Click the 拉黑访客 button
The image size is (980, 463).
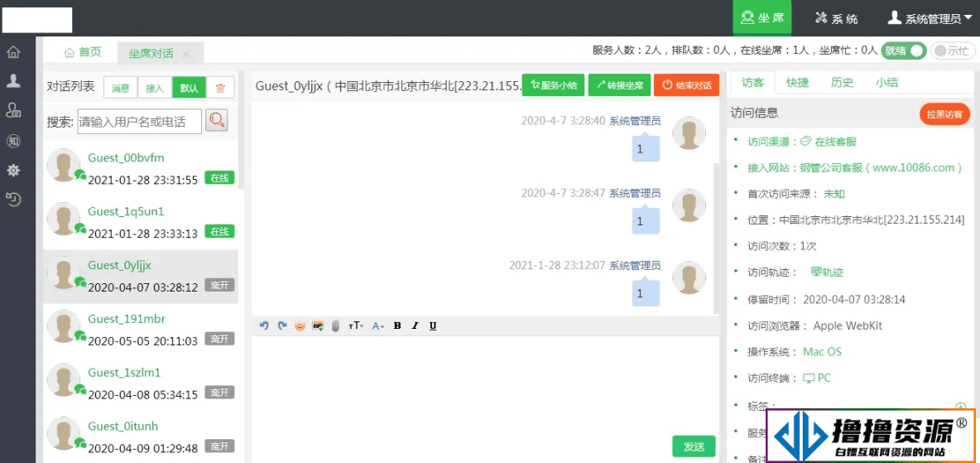pyautogui.click(x=944, y=114)
